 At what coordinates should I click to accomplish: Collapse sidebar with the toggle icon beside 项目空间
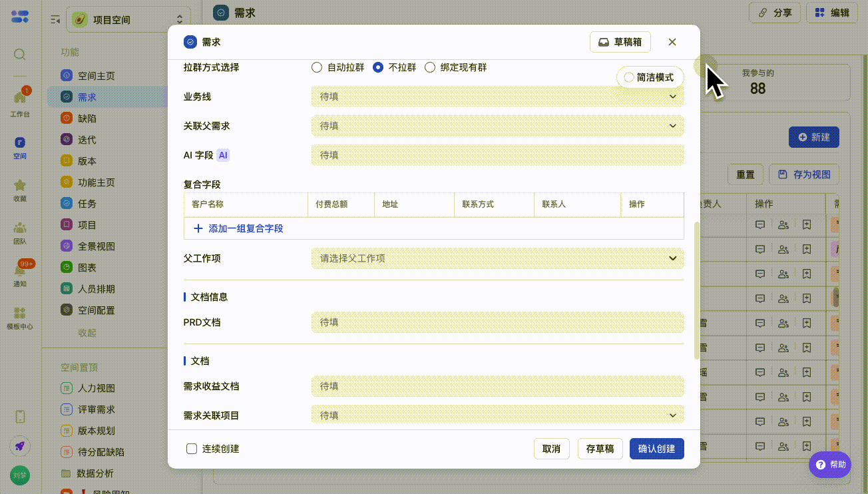click(x=56, y=20)
